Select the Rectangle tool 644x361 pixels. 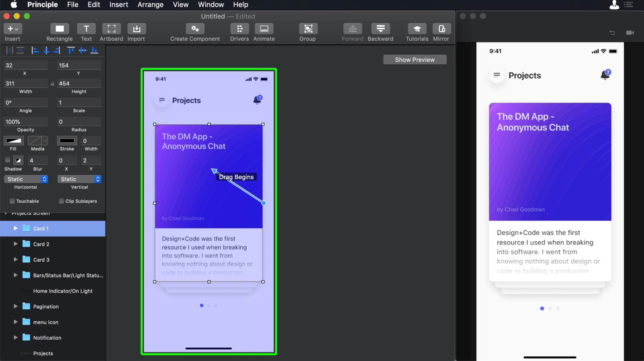(x=60, y=29)
